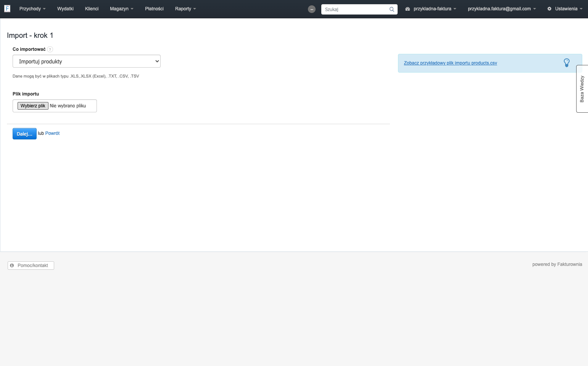Click the Wybierz plik button
Image resolution: width=588 pixels, height=366 pixels.
(x=33, y=106)
